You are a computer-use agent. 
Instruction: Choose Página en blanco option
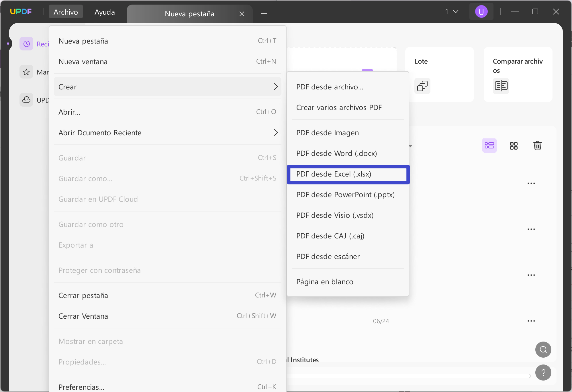point(325,282)
